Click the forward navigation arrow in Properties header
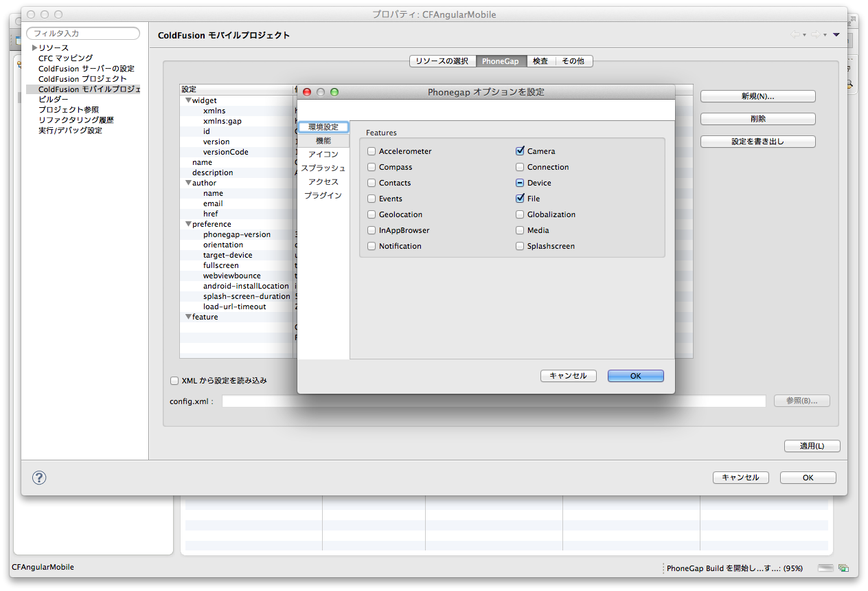The width and height of the screenshot is (868, 591). (815, 35)
